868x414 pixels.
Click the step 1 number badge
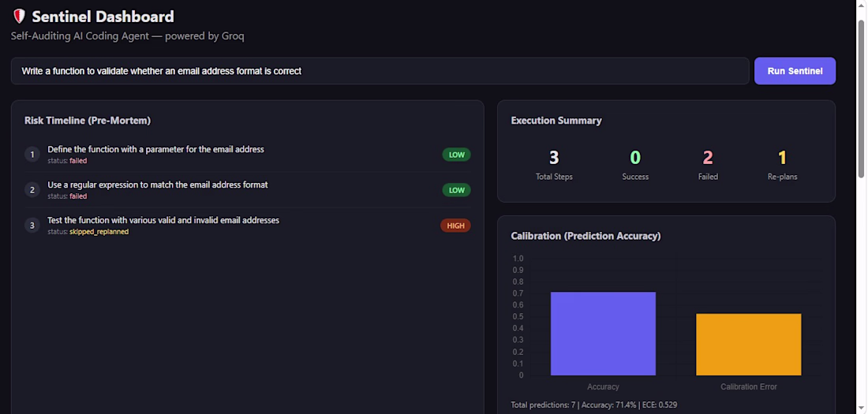click(32, 155)
